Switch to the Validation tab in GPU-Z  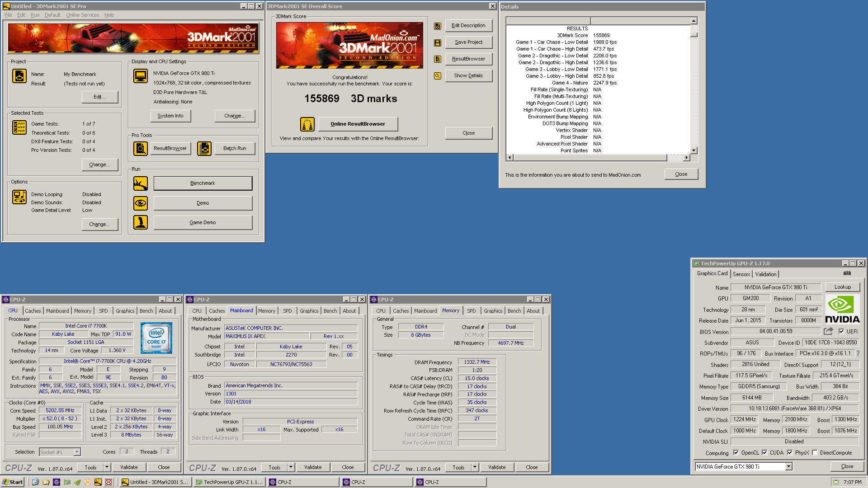pos(766,274)
